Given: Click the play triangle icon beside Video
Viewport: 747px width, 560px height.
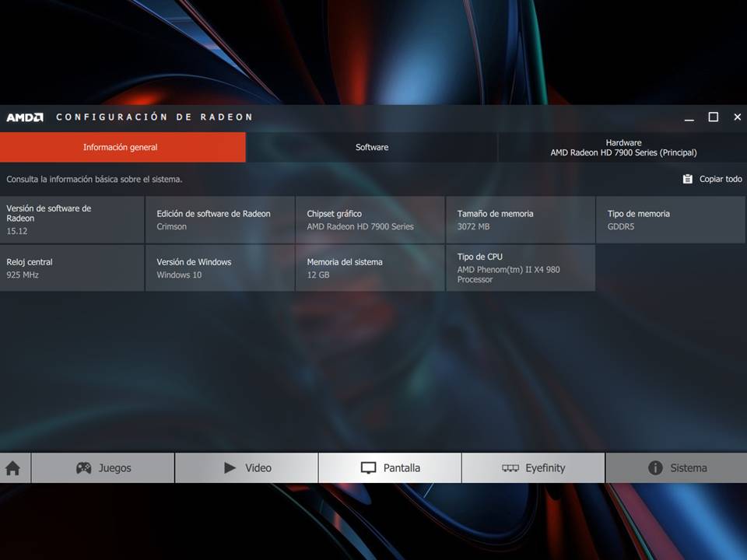Looking at the screenshot, I should point(230,467).
